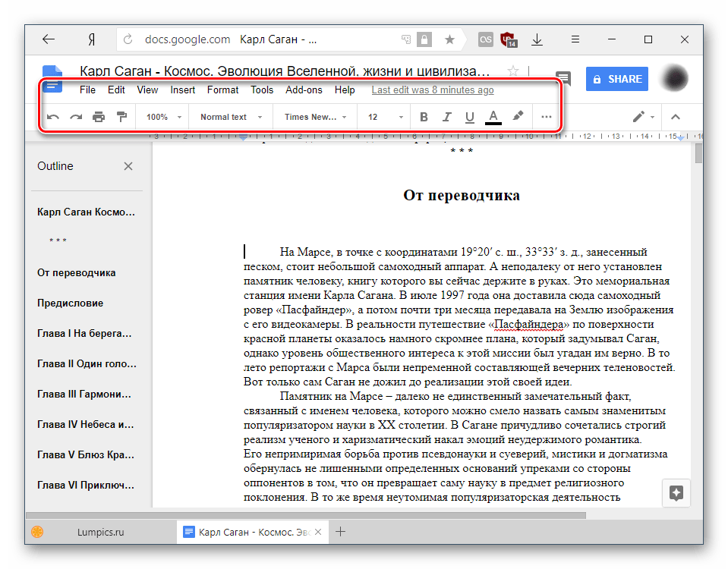Open browser downloads arrow icon
The width and height of the screenshot is (728, 569).
coord(537,40)
